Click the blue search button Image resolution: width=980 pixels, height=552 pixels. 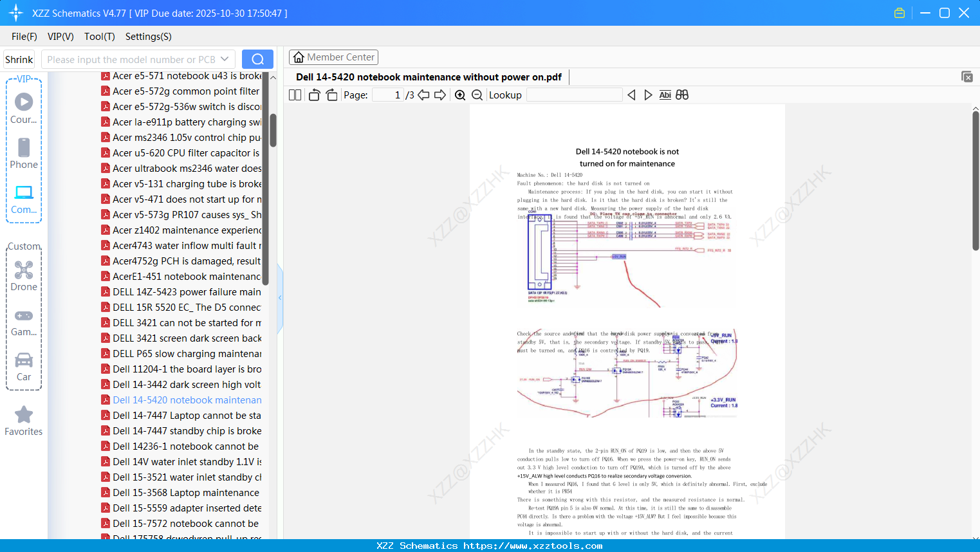(257, 59)
